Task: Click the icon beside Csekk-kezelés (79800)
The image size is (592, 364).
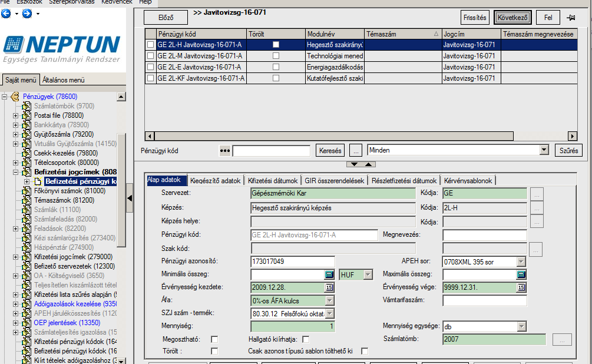Action: click(x=27, y=153)
